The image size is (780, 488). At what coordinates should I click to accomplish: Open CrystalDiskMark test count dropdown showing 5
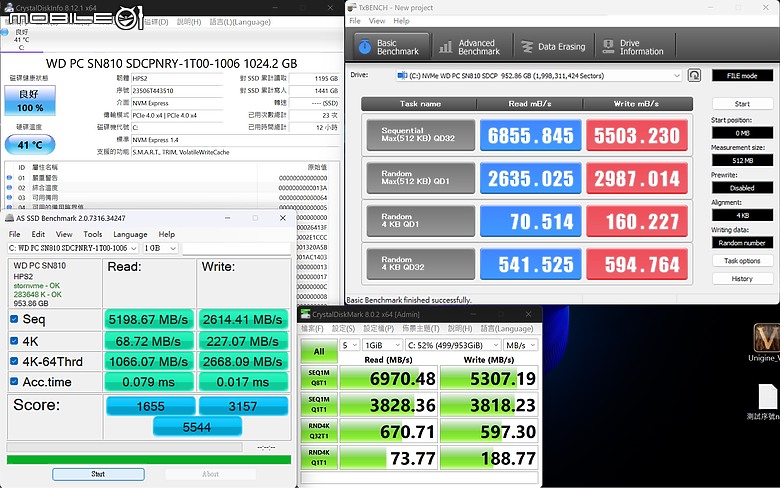click(x=350, y=345)
